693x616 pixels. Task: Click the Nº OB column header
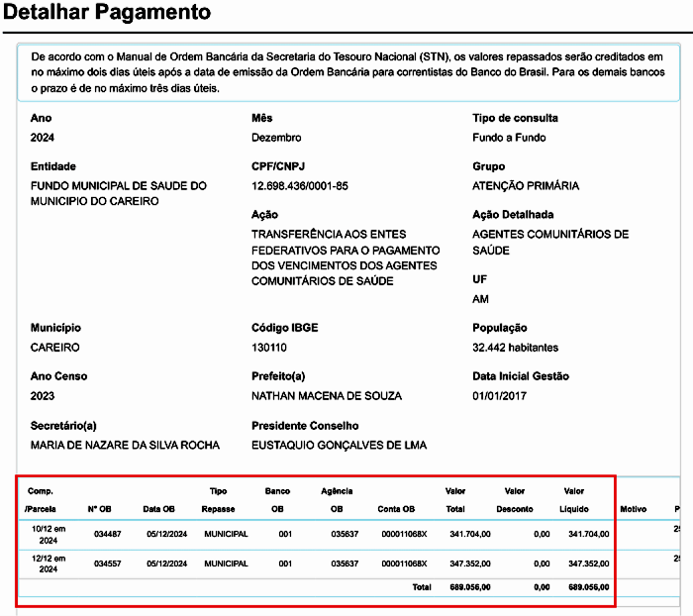[99, 509]
